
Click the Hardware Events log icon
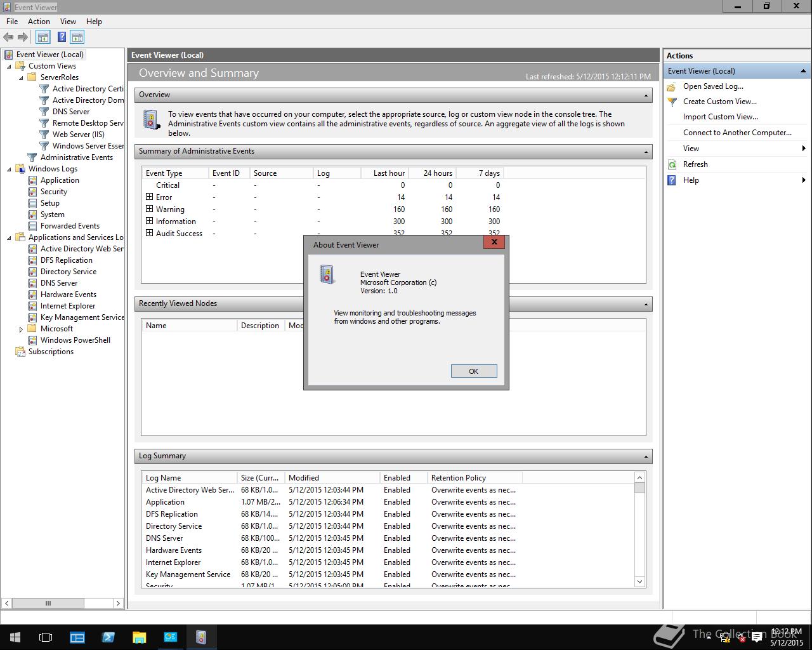(32, 295)
